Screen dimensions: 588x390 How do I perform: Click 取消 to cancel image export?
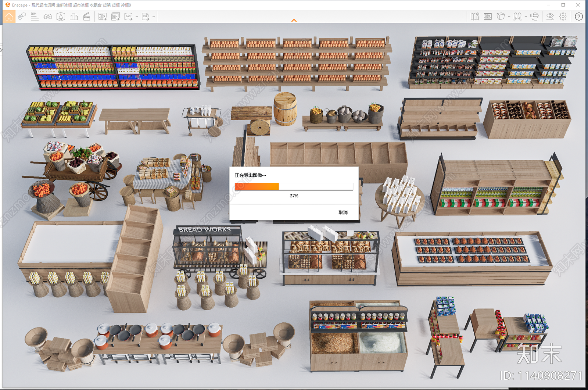click(343, 212)
